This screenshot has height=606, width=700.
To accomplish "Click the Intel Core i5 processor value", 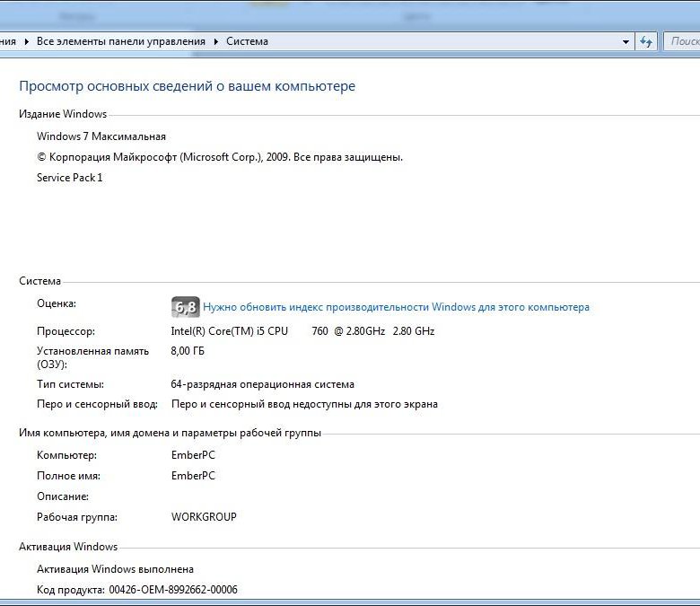I will click(x=302, y=331).
